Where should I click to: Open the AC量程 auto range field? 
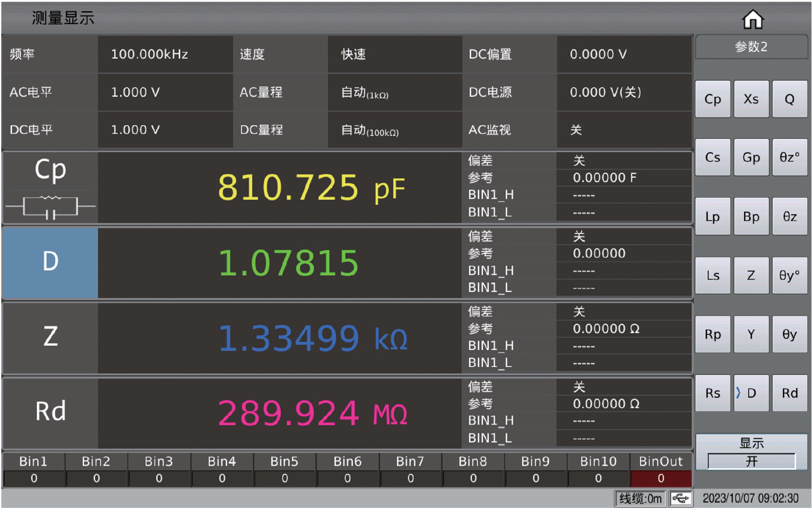[x=395, y=92]
